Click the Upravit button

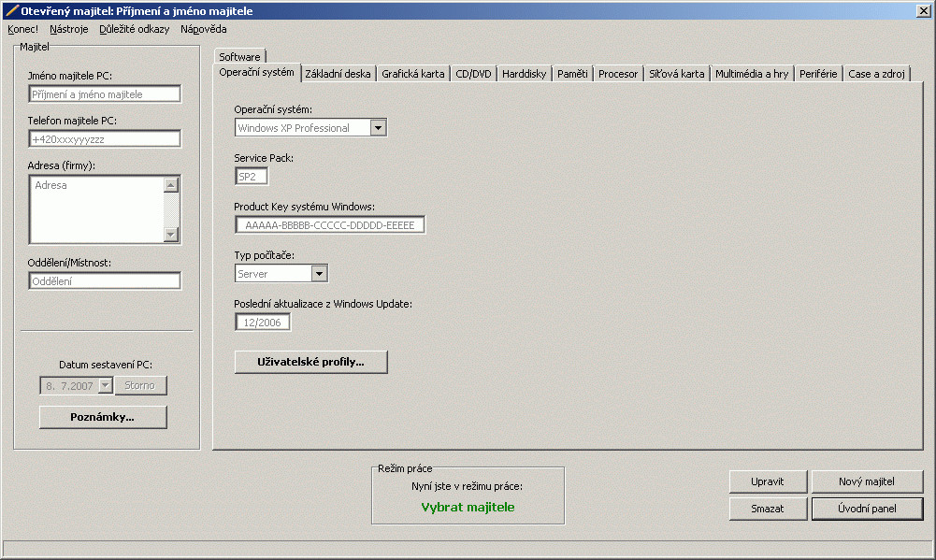[x=768, y=481]
